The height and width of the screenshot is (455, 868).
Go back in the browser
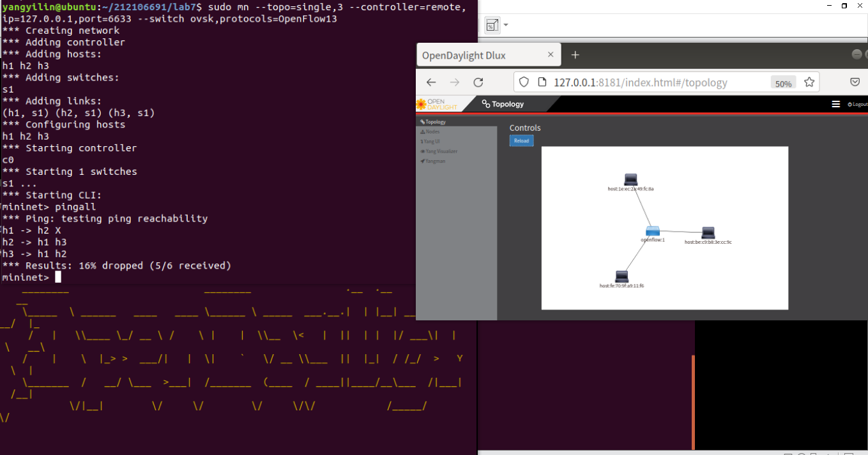tap(431, 82)
